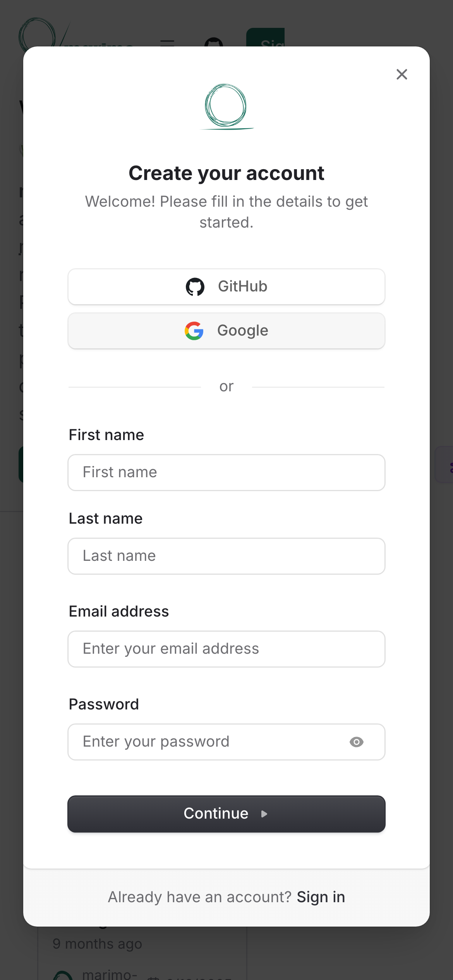The image size is (453, 980).
Task: Sign up with the Google button
Action: click(x=226, y=331)
